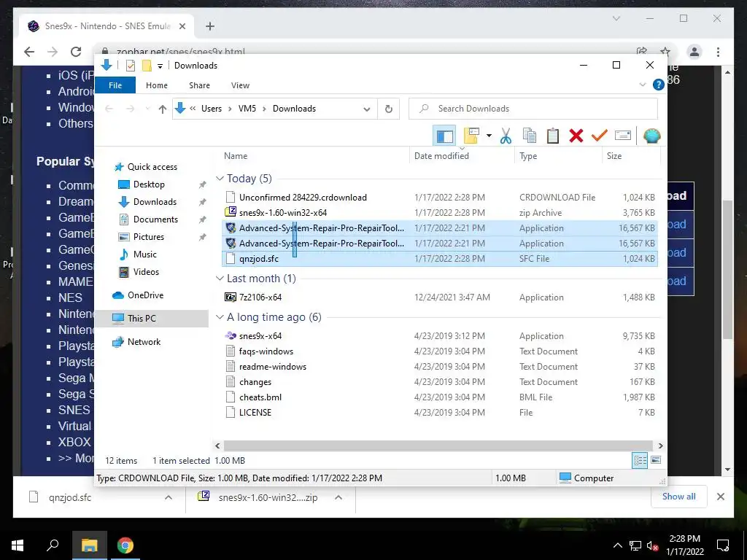
Task: Go up one folder level arrow
Action: 163,109
